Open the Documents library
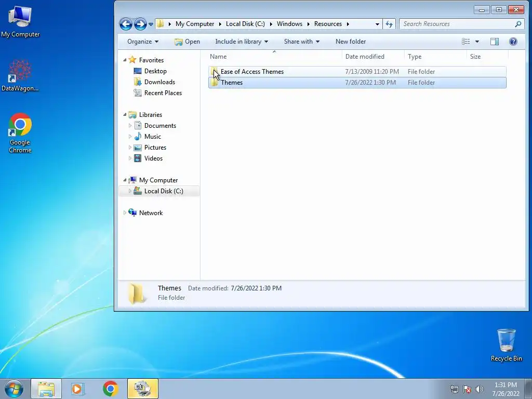Image resolution: width=532 pixels, height=399 pixels. click(160, 126)
